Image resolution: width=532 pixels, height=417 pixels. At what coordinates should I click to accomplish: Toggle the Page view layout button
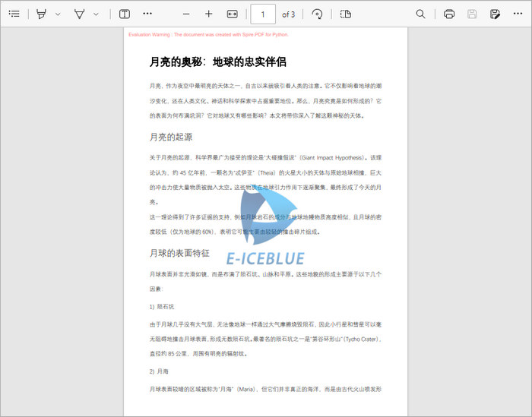(346, 14)
